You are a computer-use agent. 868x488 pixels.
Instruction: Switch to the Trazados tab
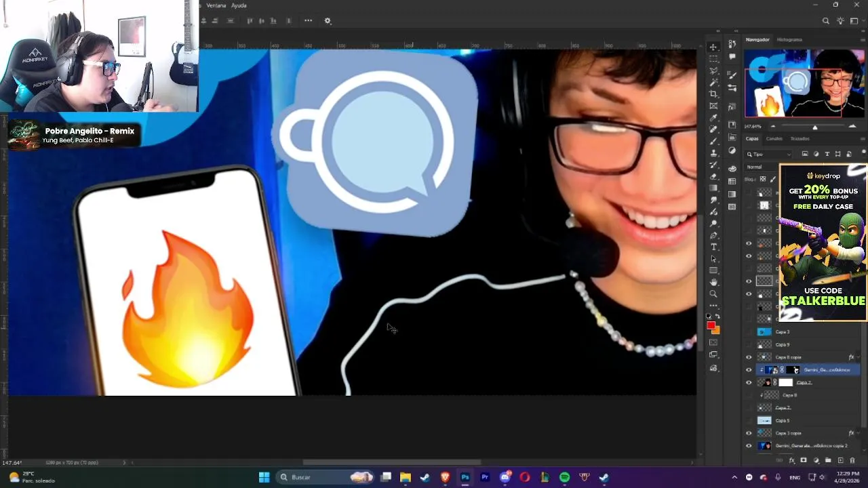coord(800,138)
